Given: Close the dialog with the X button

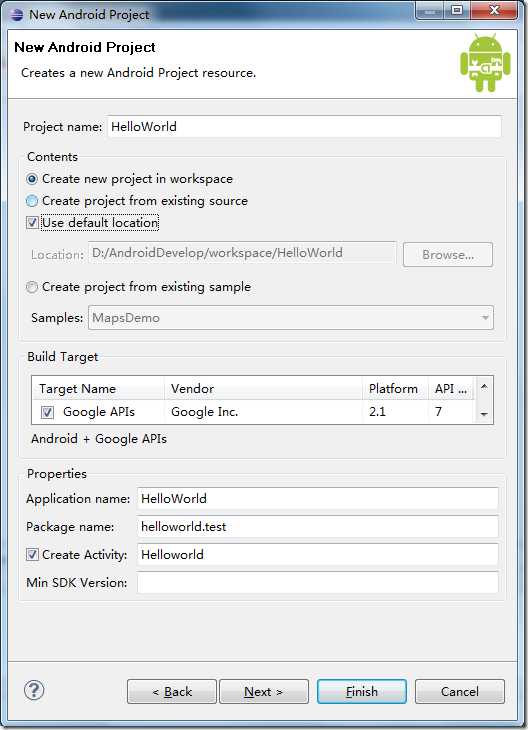Looking at the screenshot, I should pyautogui.click(x=494, y=10).
